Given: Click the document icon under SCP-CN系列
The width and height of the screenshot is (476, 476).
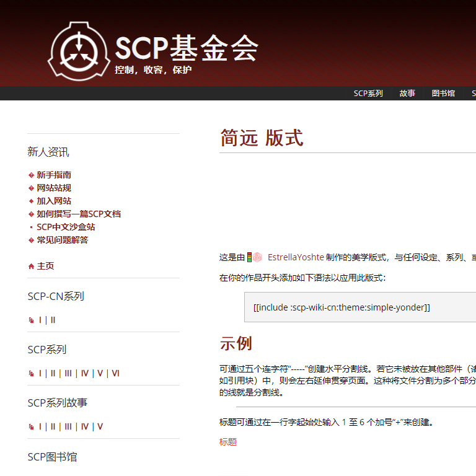Looking at the screenshot, I should click(x=32, y=320).
